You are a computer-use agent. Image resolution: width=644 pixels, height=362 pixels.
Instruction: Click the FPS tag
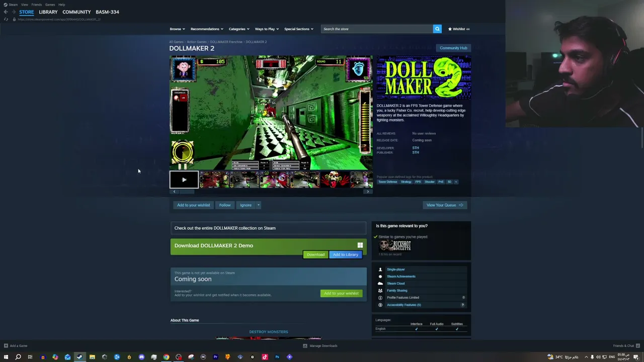418,182
